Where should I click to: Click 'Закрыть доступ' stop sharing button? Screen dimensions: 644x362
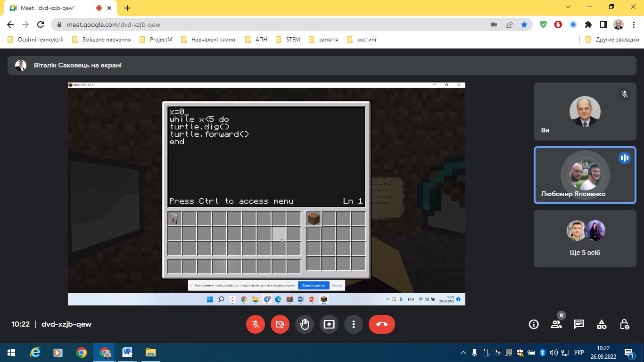(314, 285)
